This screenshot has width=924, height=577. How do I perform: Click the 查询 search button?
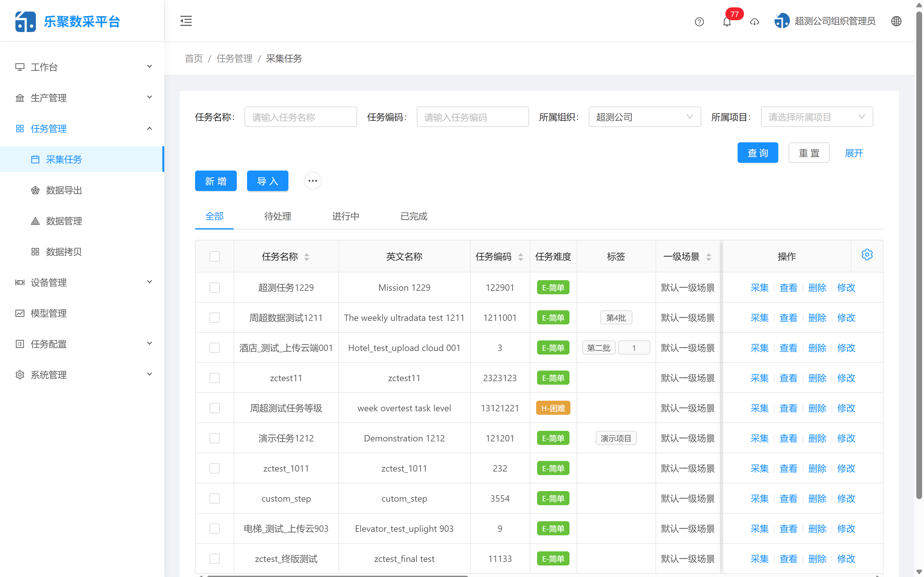tap(757, 152)
